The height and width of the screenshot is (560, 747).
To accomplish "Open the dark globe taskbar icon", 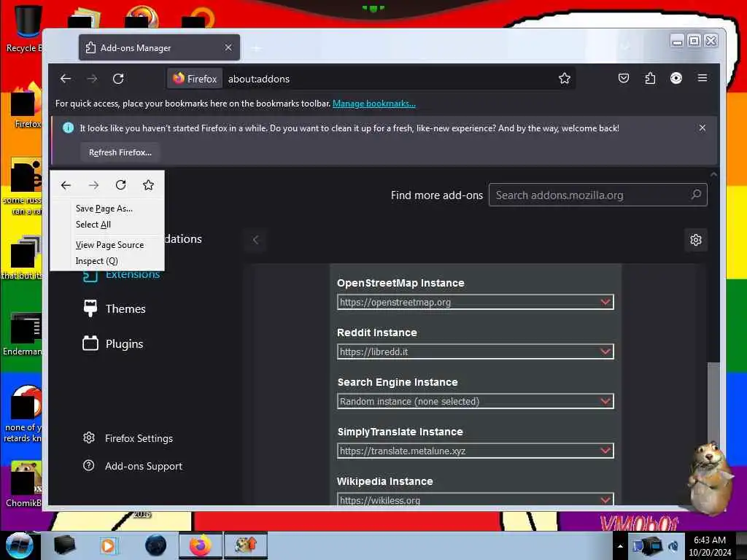I will click(156, 545).
